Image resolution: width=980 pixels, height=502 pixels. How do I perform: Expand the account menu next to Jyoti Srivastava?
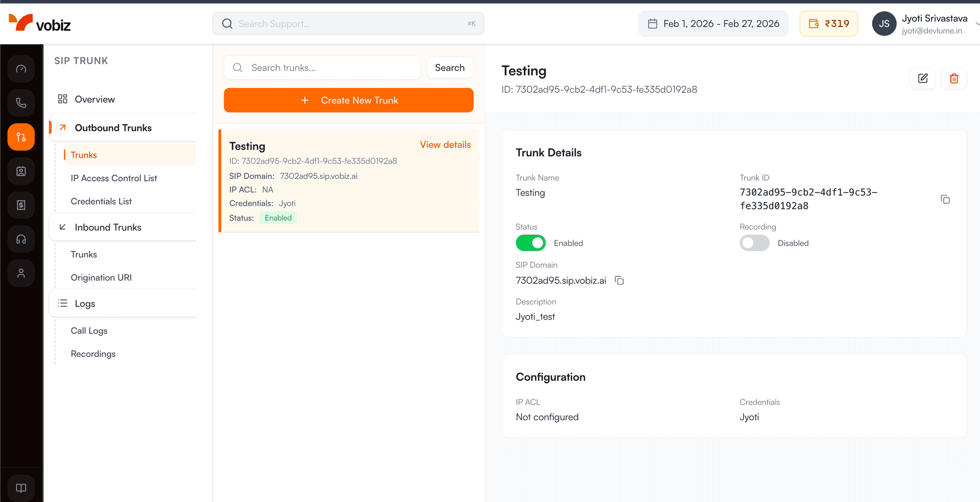pyautogui.click(x=976, y=23)
